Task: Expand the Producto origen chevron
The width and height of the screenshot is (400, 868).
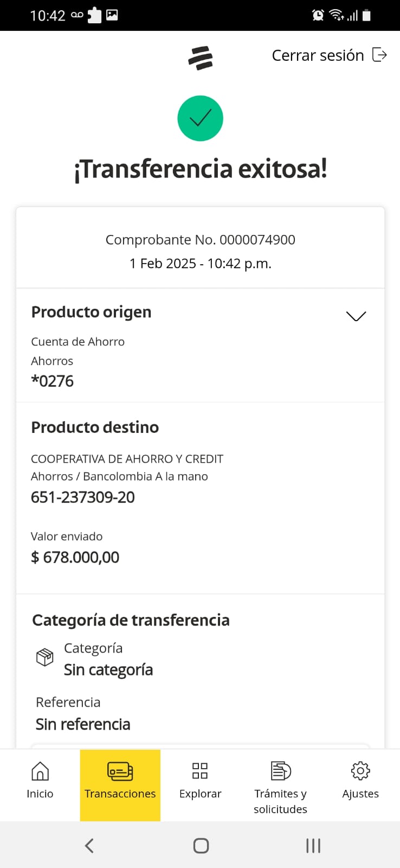Action: [356, 316]
